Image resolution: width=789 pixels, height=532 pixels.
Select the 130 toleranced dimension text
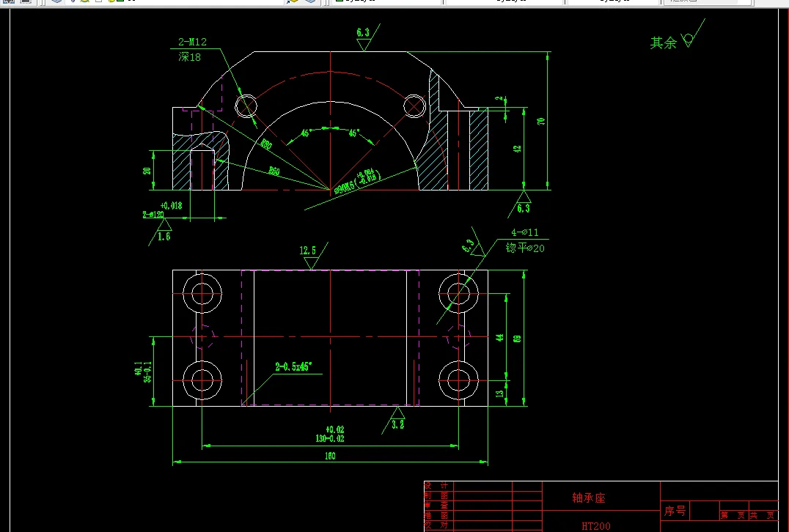pos(330,434)
